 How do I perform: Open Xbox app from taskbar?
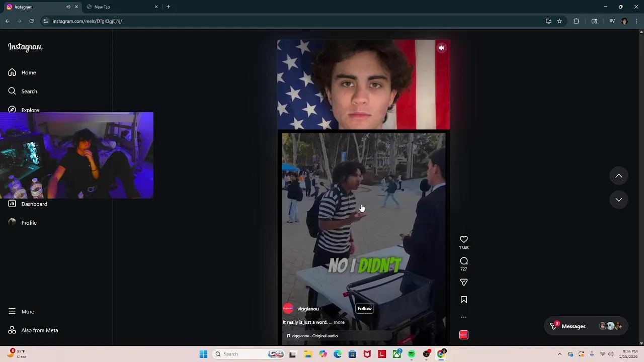(x=397, y=354)
